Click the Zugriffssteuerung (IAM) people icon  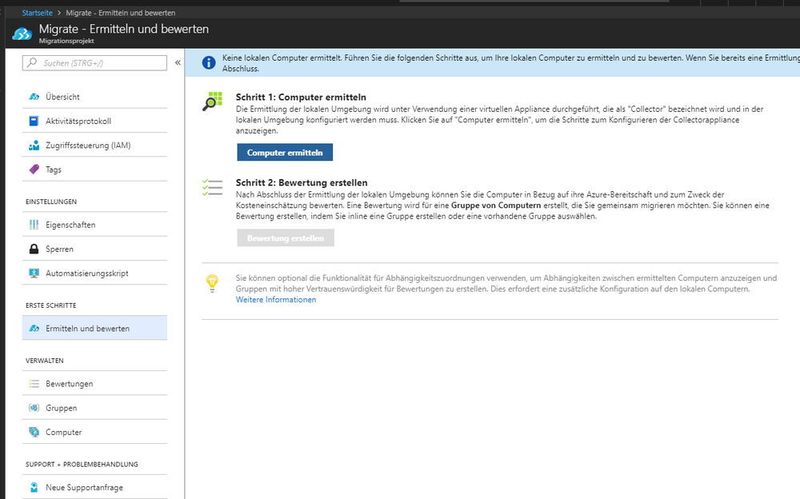point(34,145)
